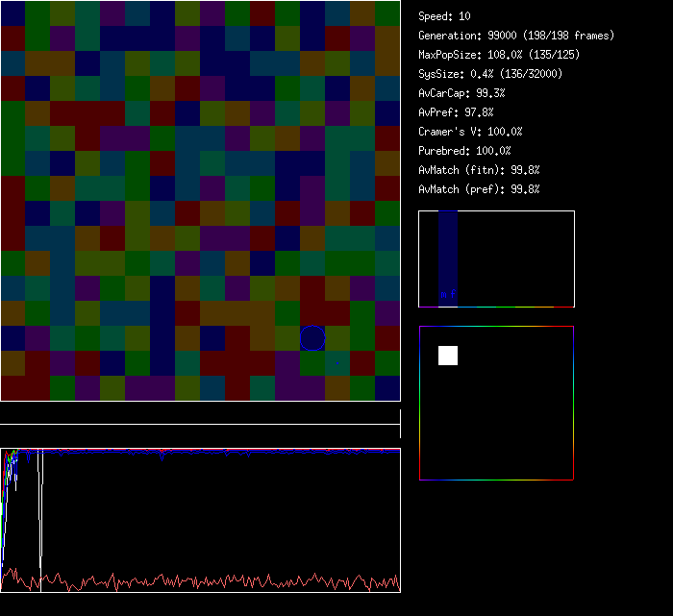Click the blue circle marker in the grid
This screenshot has width=673, height=616.
click(312, 337)
